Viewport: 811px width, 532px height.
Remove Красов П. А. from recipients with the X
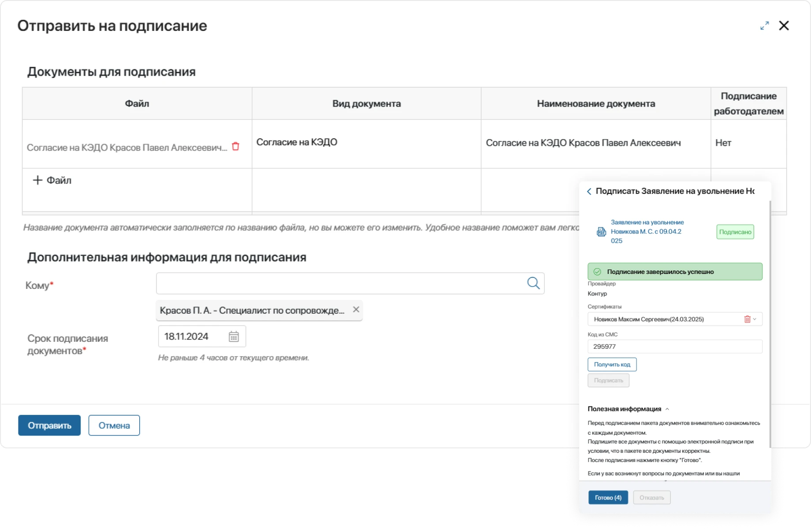coord(356,310)
